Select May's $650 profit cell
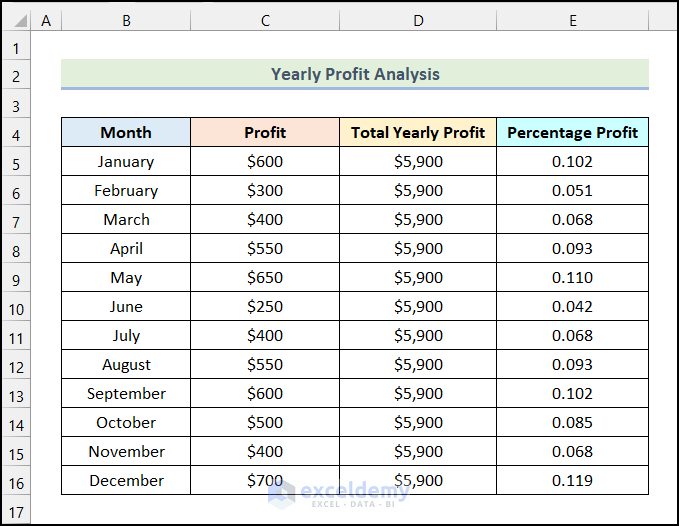 coord(265,278)
